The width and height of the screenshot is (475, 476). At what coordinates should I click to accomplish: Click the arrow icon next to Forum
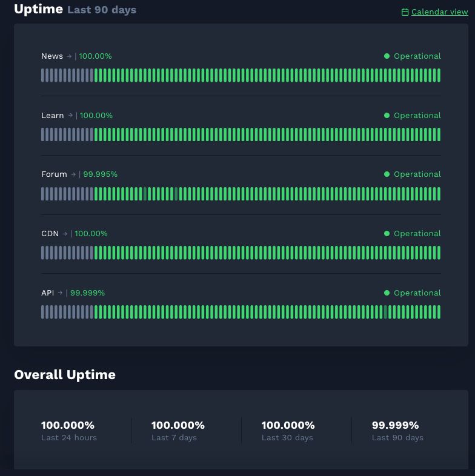(73, 174)
